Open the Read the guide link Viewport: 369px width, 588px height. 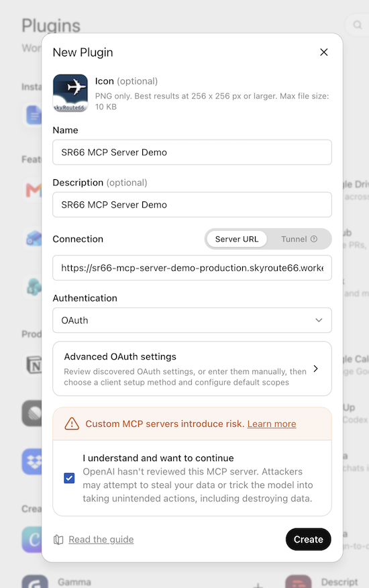(101, 539)
